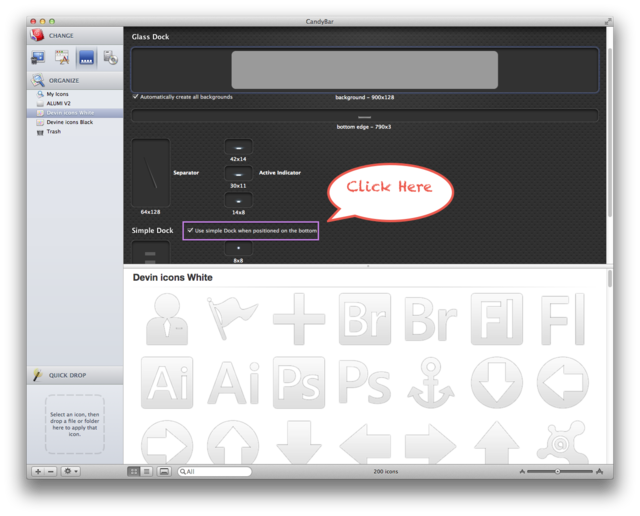Open the gear action dropdown menu
640x516 pixels.
pos(71,472)
